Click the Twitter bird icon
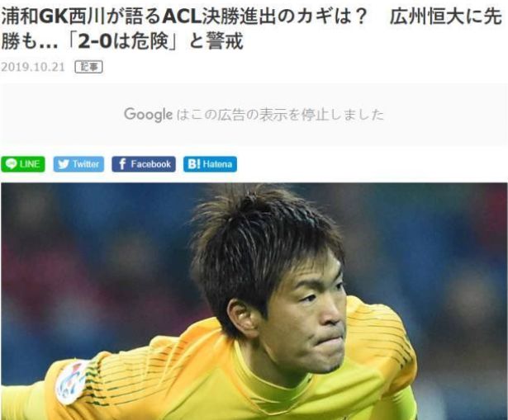Image resolution: width=508 pixels, height=420 pixels. (64, 164)
